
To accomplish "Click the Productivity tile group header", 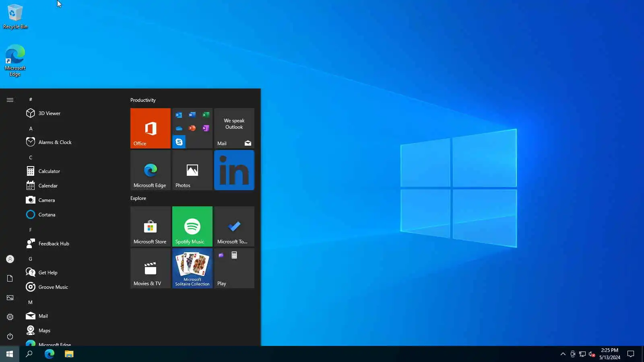I will pyautogui.click(x=143, y=100).
